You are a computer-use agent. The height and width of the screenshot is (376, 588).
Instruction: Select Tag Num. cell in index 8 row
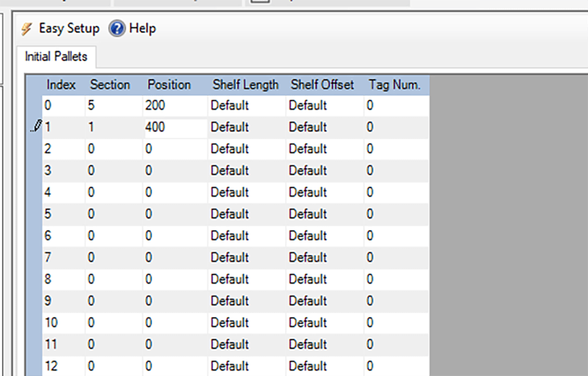pos(397,280)
